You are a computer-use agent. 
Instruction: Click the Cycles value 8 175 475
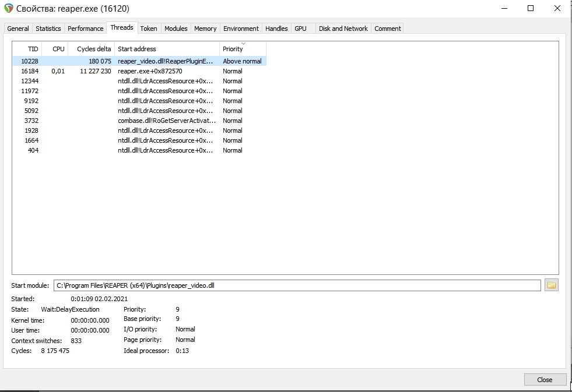click(x=55, y=351)
